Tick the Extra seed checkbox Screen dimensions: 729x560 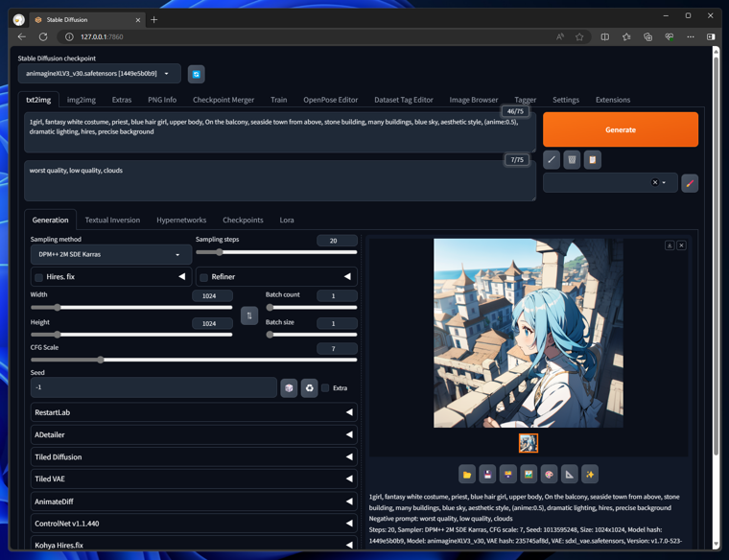pyautogui.click(x=325, y=388)
